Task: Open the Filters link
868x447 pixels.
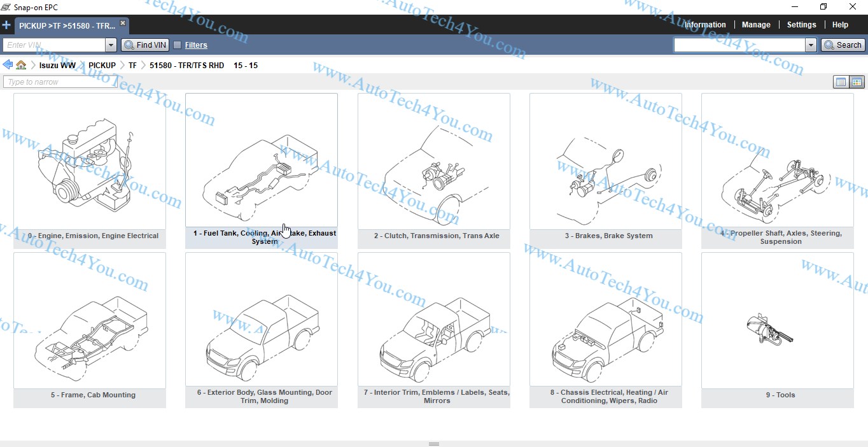Action: [196, 45]
